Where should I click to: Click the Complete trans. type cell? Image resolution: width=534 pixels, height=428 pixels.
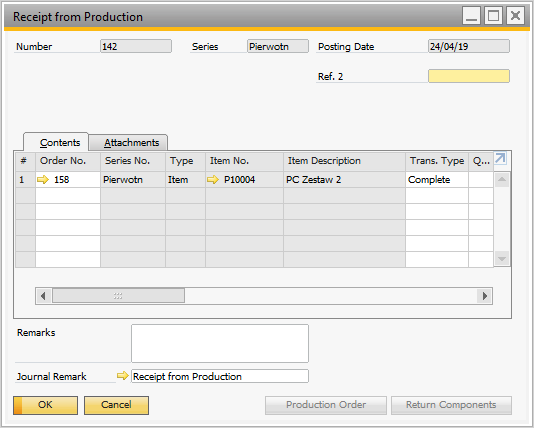[x=437, y=179]
